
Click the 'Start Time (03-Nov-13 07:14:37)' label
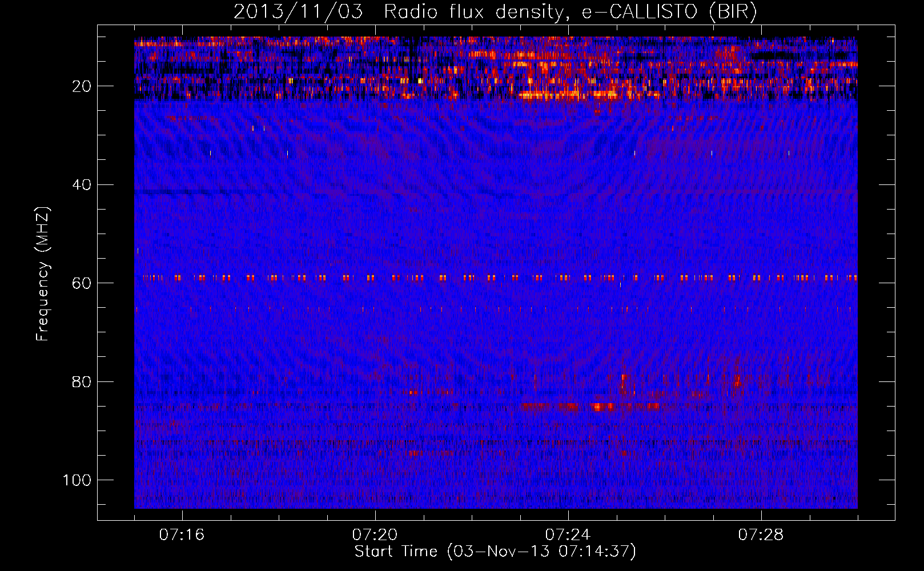(x=495, y=552)
